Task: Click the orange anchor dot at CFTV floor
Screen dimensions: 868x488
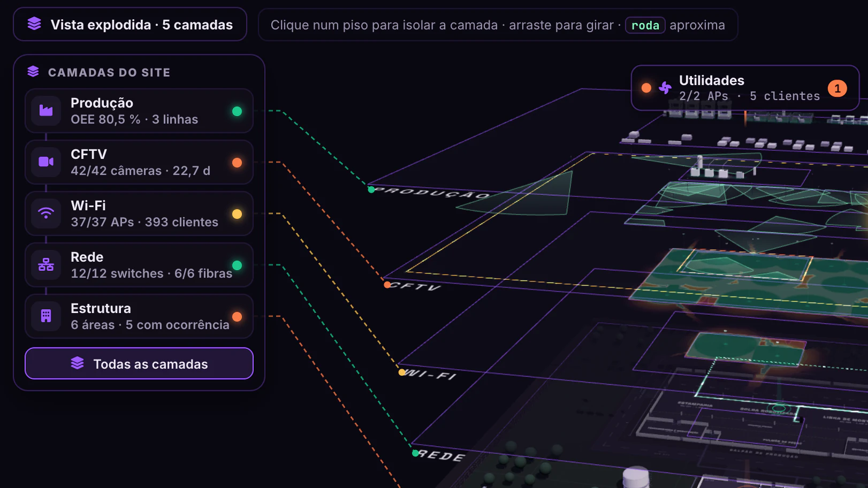Action: pyautogui.click(x=387, y=285)
